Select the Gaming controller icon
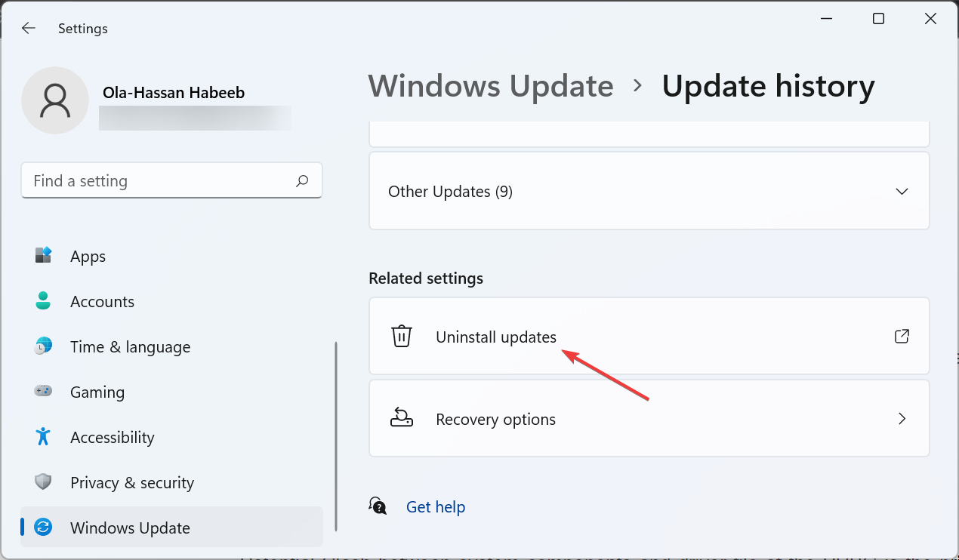This screenshot has width=959, height=560. point(43,392)
